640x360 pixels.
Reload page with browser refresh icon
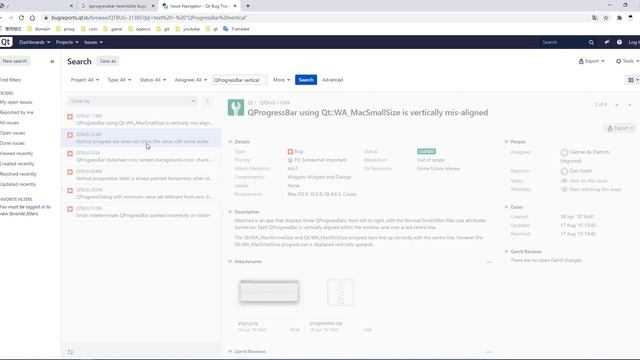tap(21, 18)
